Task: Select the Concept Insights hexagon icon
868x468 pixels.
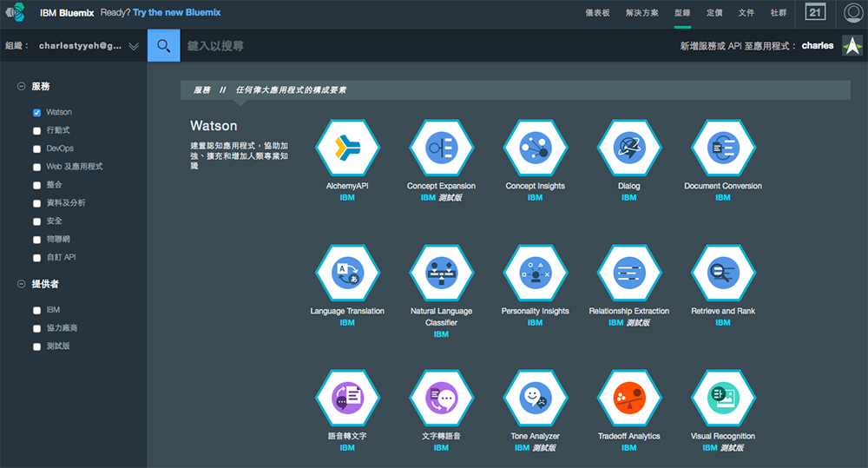Action: pos(535,148)
